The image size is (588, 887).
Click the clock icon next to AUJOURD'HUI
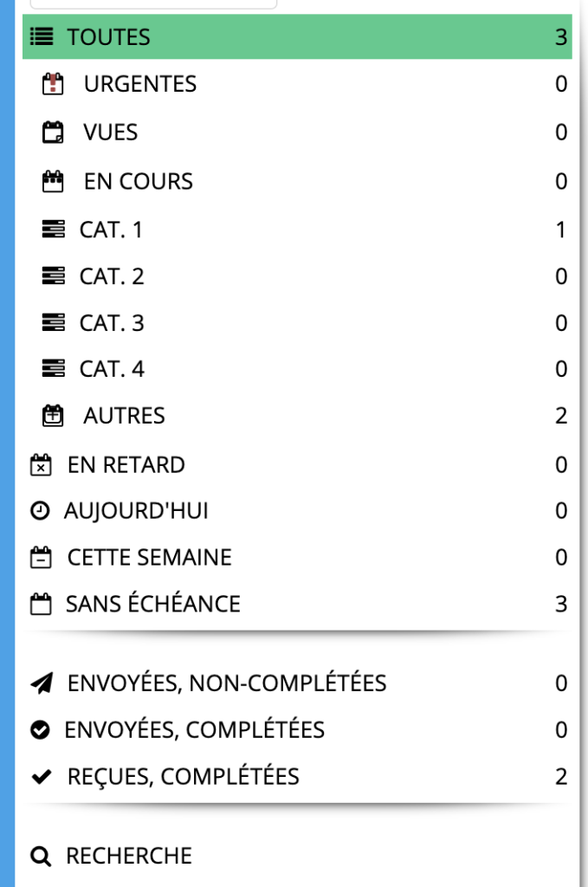click(x=40, y=510)
